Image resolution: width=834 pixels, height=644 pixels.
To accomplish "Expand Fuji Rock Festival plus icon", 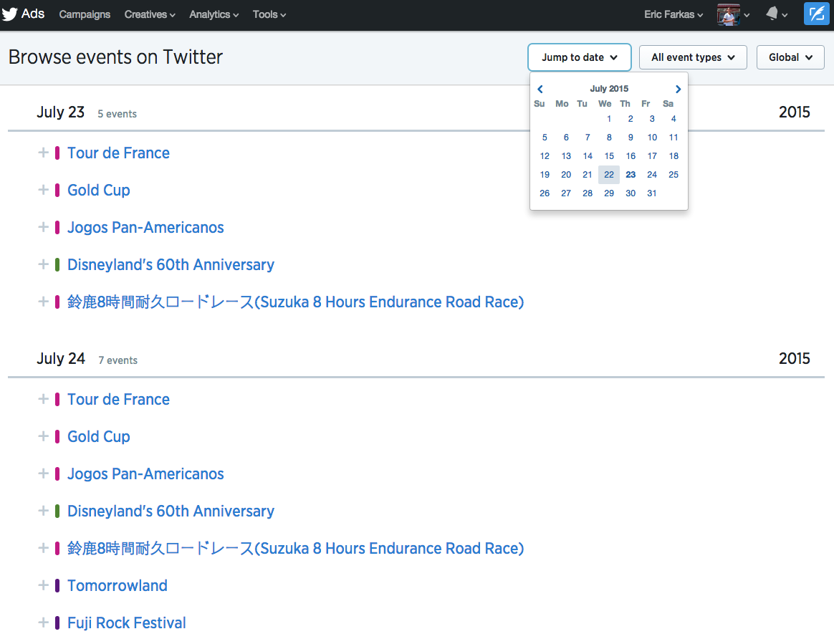I will (43, 623).
